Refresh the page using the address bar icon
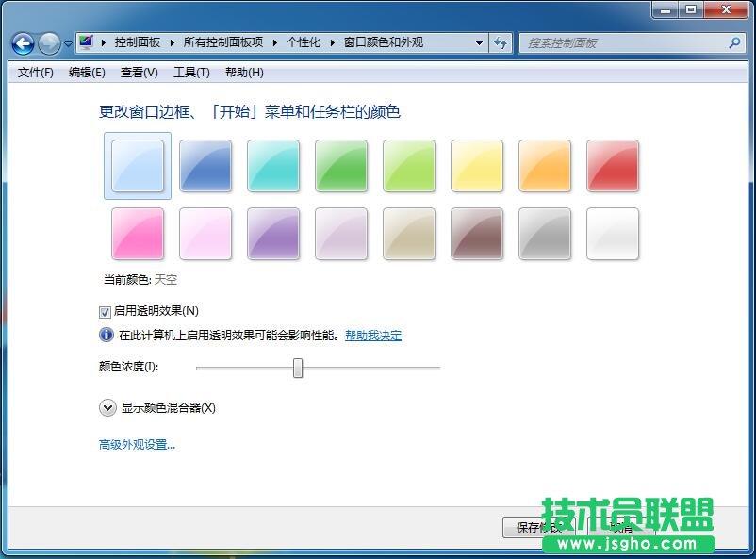This screenshot has width=756, height=559. click(x=501, y=42)
